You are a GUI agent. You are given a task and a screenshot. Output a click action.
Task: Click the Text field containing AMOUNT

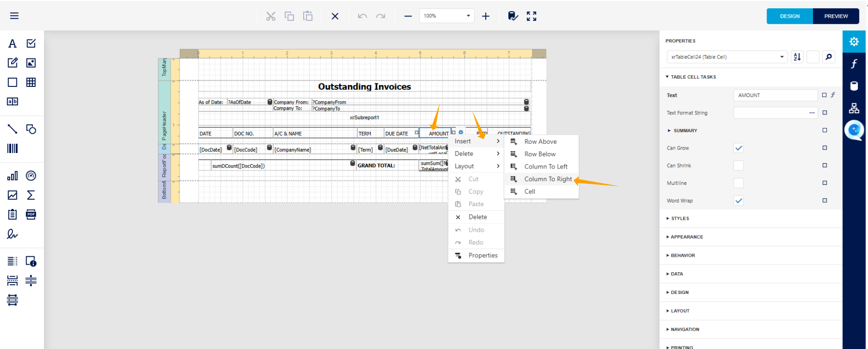(775, 96)
